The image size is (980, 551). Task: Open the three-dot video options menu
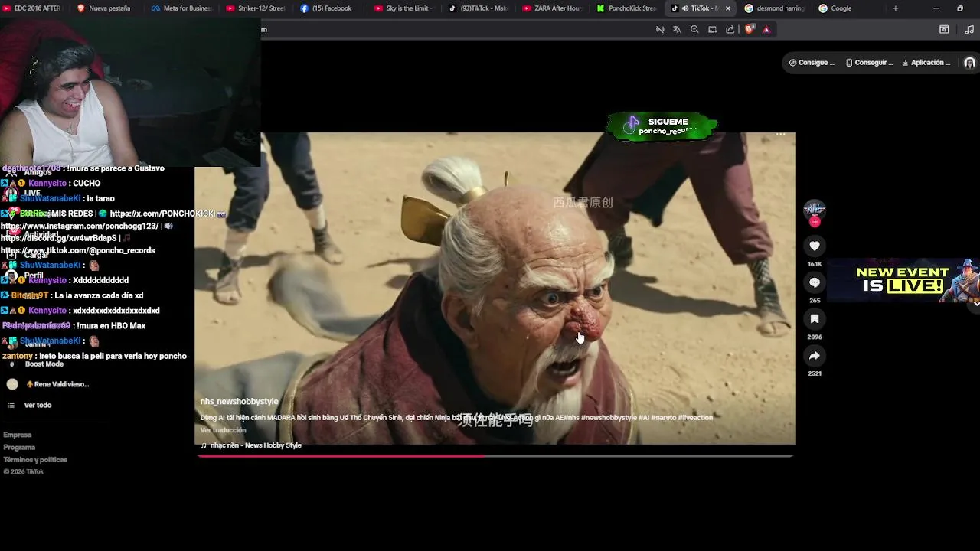point(780,134)
